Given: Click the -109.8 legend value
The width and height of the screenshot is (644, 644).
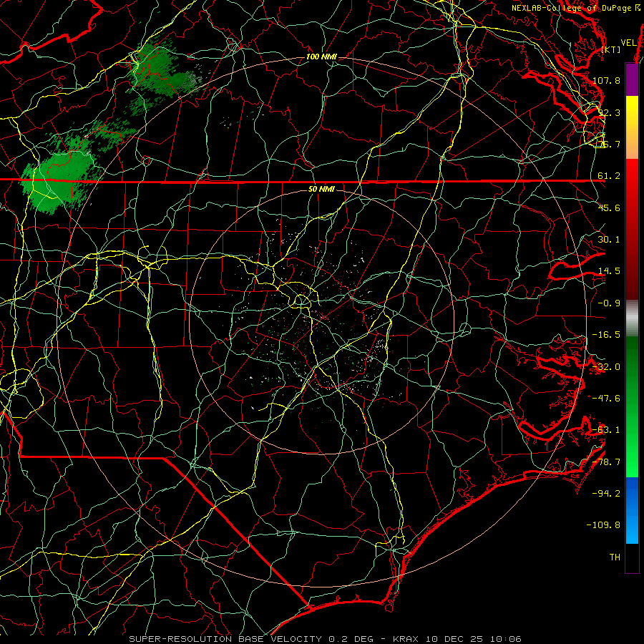Looking at the screenshot, I should (604, 525).
